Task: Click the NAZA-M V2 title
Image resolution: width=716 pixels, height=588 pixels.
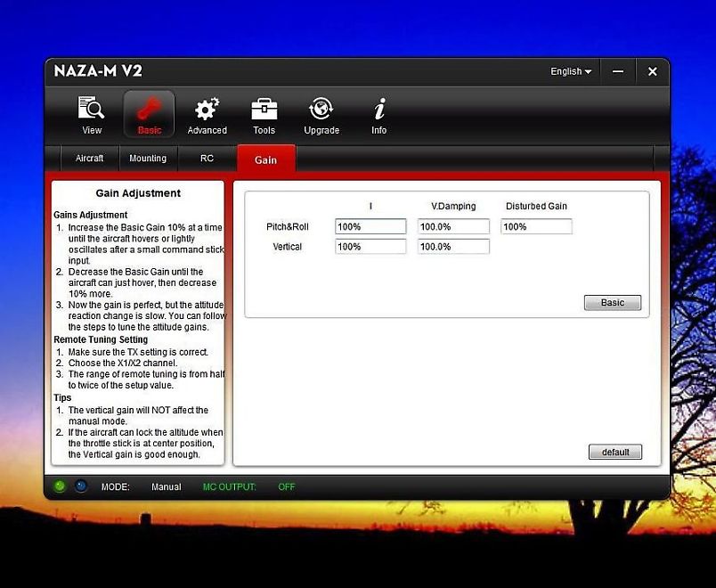Action: click(x=98, y=70)
